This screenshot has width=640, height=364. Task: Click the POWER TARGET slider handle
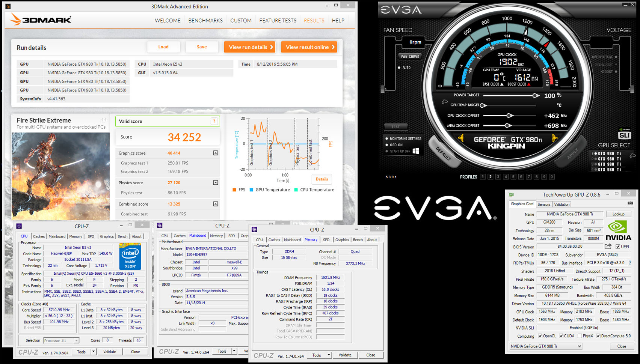point(535,95)
